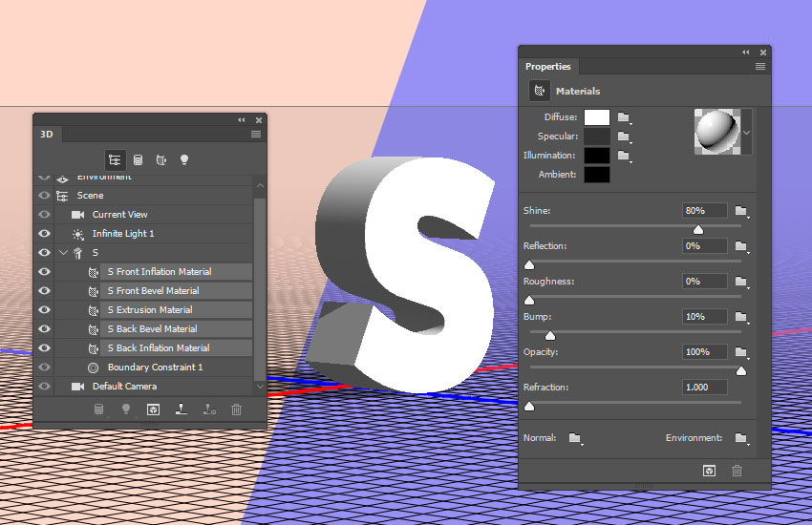Click the Diffuse texture folder icon
The image size is (812, 525).
(624, 117)
